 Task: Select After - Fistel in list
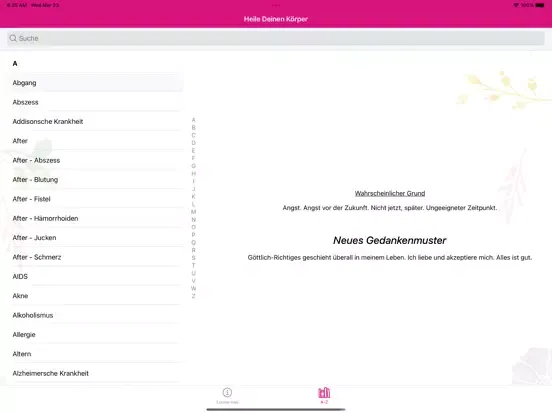pyautogui.click(x=96, y=199)
